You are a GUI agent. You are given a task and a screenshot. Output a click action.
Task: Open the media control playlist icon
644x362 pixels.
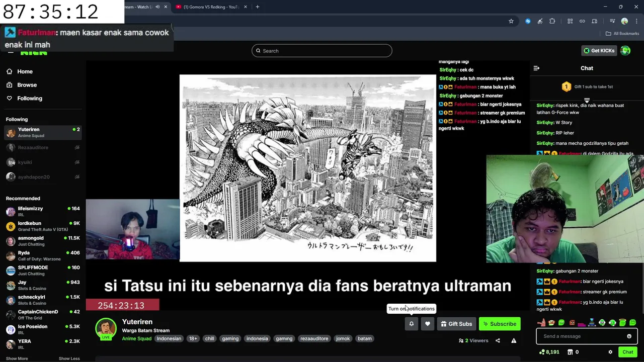coord(612,21)
